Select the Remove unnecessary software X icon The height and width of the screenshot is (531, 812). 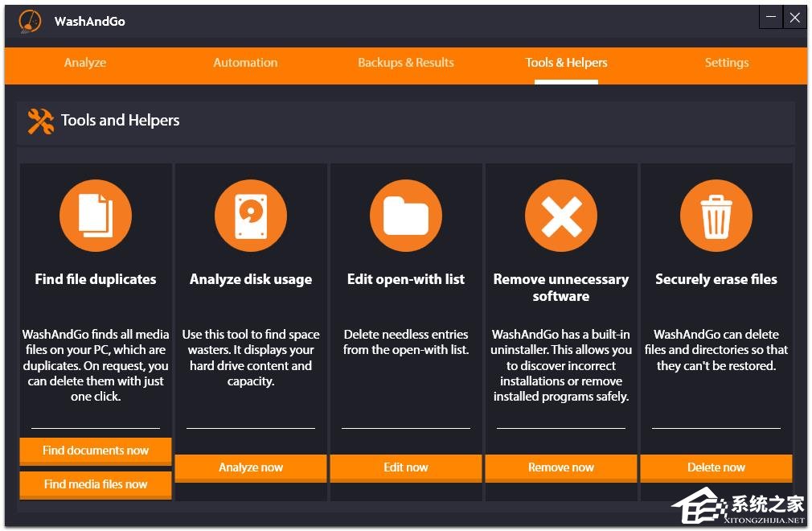(561, 216)
